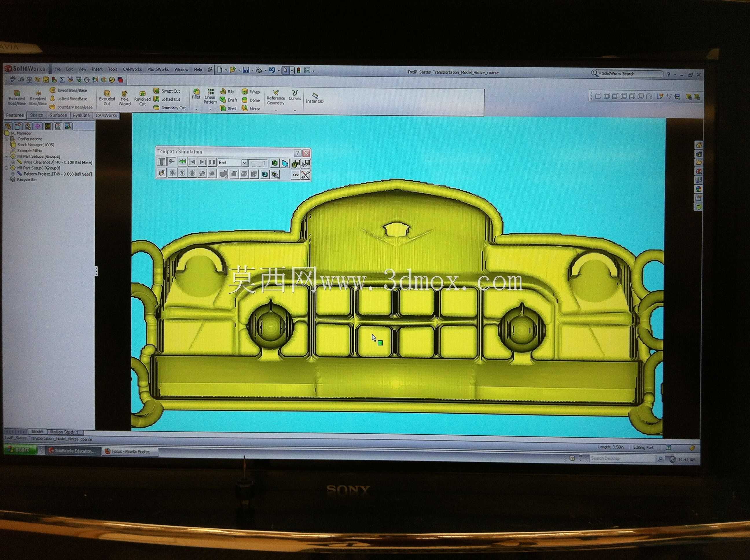This screenshot has height=560, width=750.
Task: Collapse the Mill Part Setup5 tree node
Action: [6, 156]
